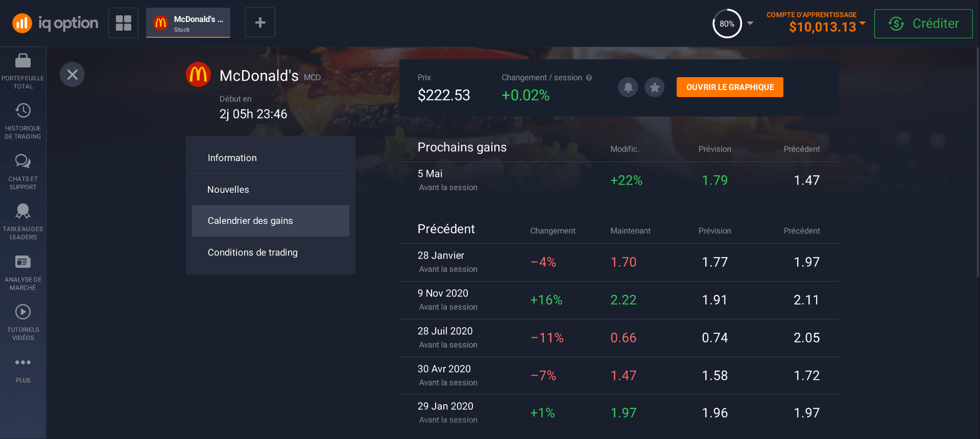Open the Nouvelles section
This screenshot has height=439, width=980.
228,190
